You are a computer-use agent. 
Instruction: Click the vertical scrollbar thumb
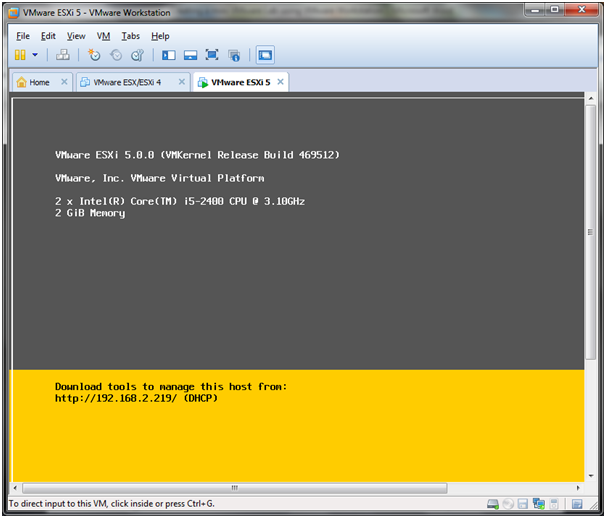[x=591, y=232]
